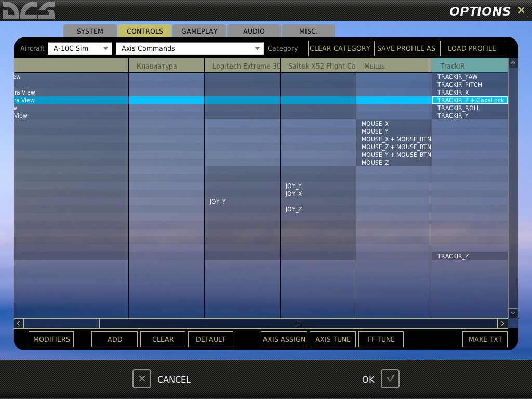Select the TrackIR column header
532x399 pixels.
click(x=470, y=66)
